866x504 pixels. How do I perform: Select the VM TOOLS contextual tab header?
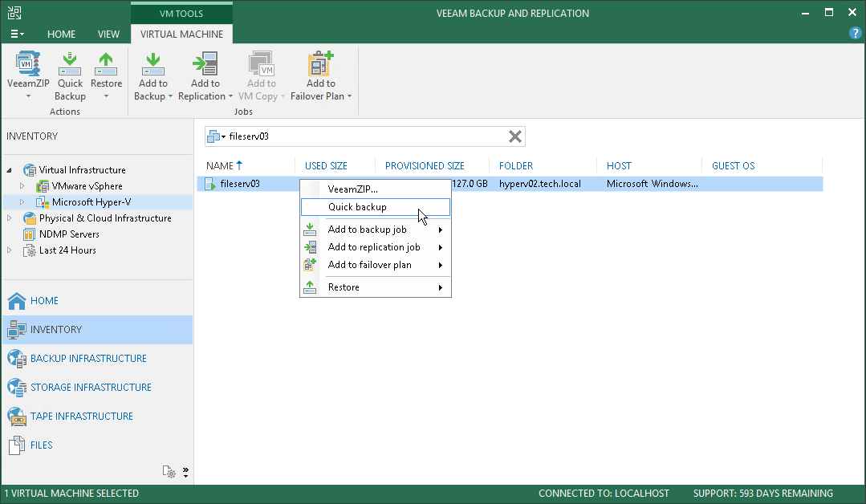point(181,14)
